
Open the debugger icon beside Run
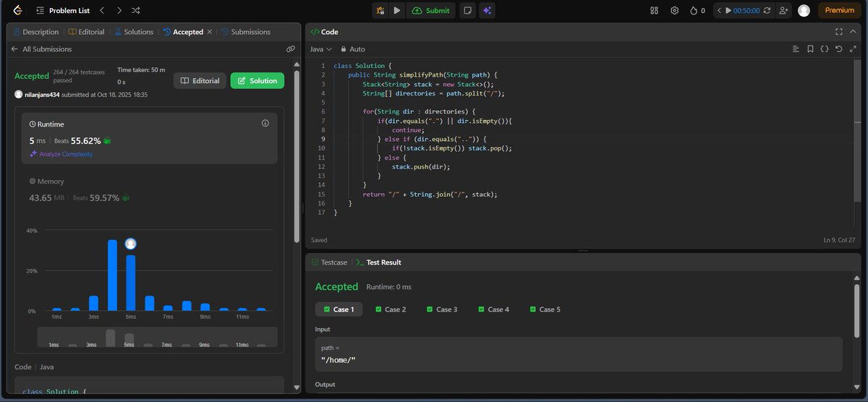(380, 11)
